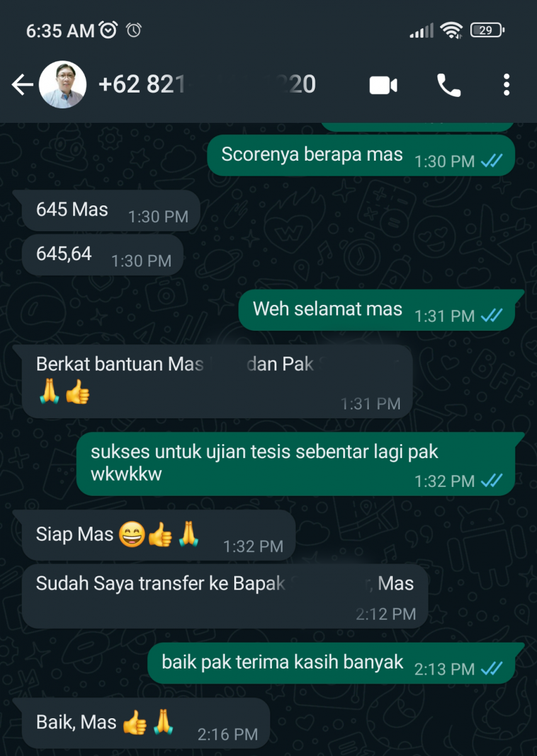Start a voice call with phone icon
The height and width of the screenshot is (756, 537).
(449, 85)
